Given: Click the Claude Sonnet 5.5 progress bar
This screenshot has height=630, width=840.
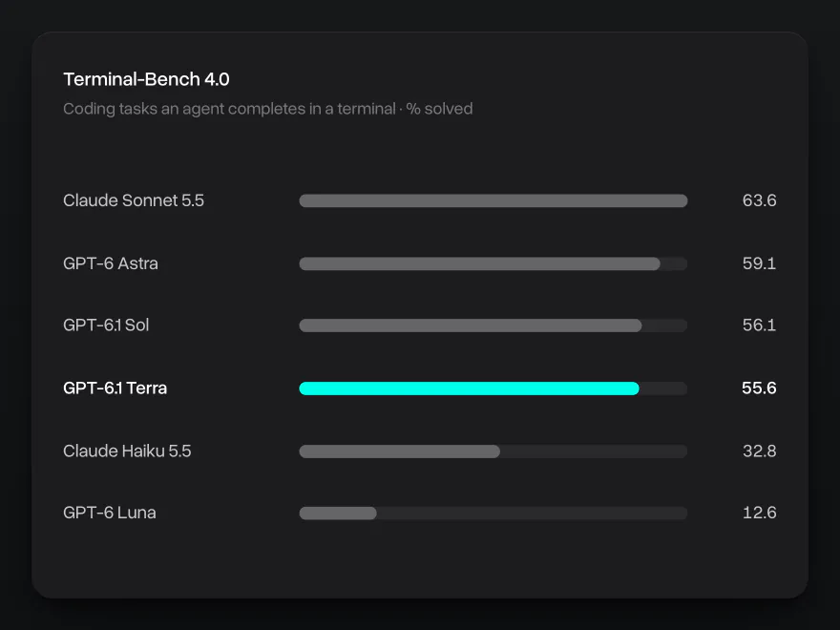Looking at the screenshot, I should click(x=493, y=200).
